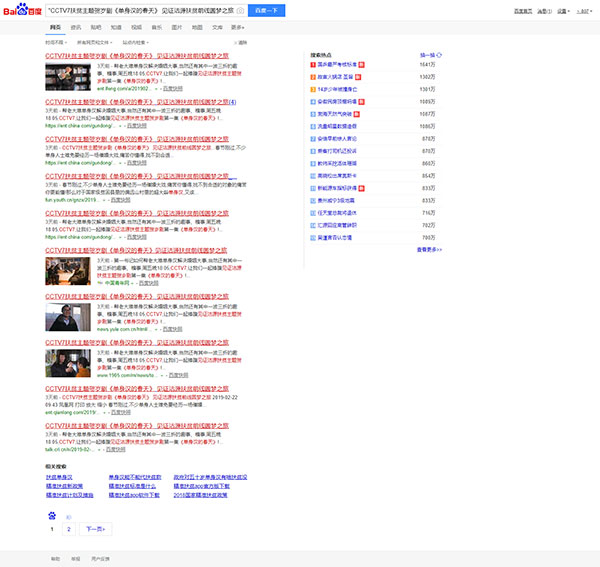Expand the arrow beside the fun.youth.cn URL

(104, 200)
